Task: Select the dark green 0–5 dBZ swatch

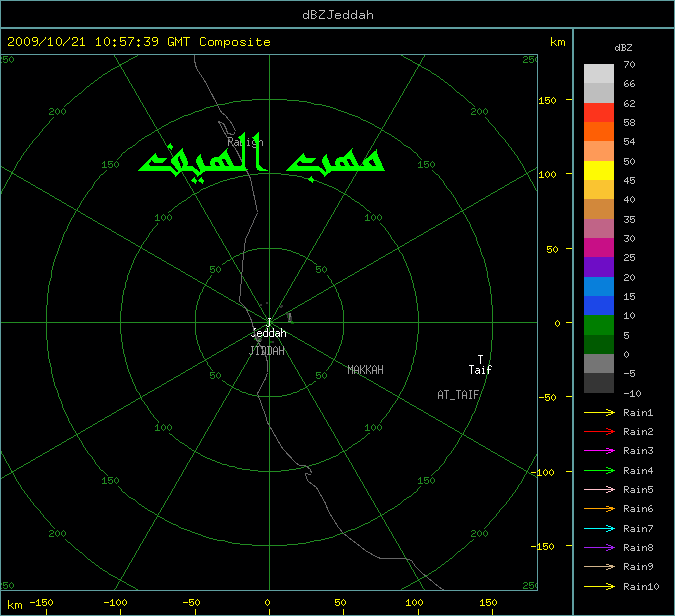Action: tap(599, 344)
